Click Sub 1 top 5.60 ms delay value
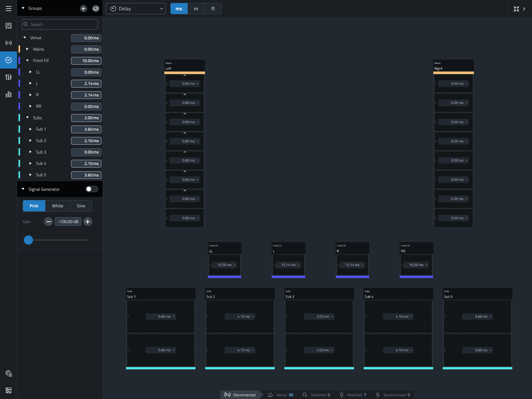Viewport: 532px width, 399px height. point(164,316)
